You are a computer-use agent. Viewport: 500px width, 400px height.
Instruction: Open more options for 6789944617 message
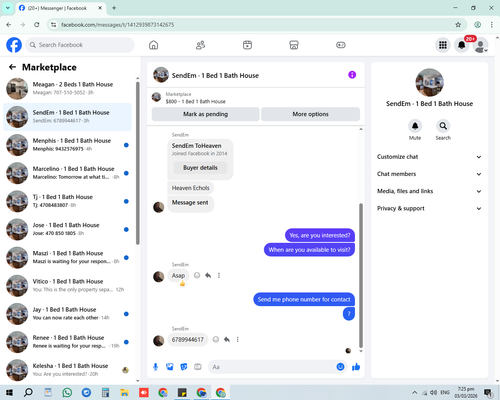point(237,339)
